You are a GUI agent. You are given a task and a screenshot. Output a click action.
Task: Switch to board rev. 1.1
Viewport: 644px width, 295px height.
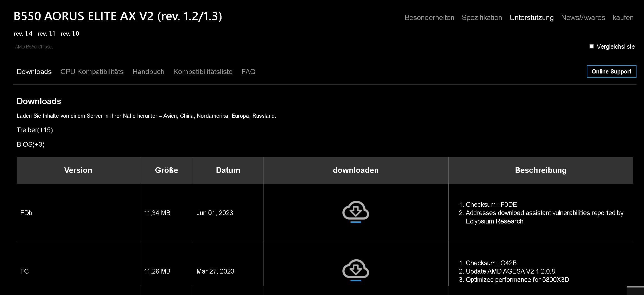(x=46, y=34)
